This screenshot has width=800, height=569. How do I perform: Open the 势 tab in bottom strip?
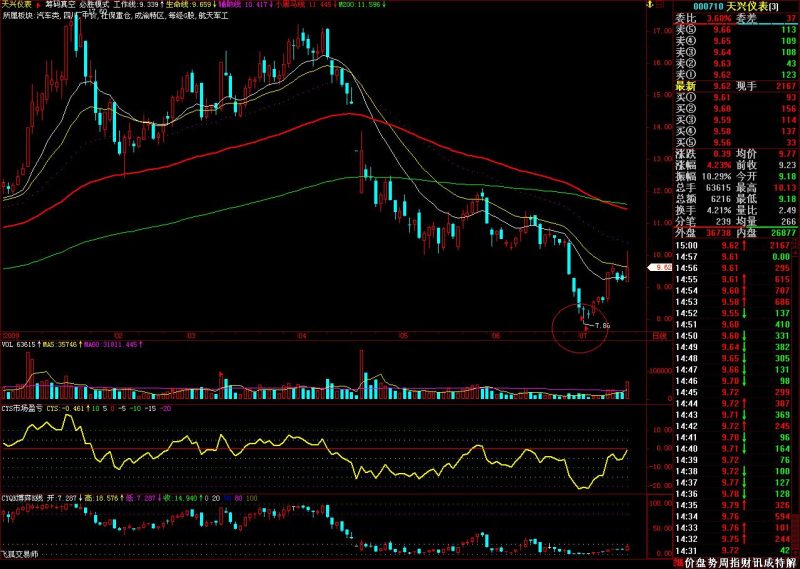[714, 563]
